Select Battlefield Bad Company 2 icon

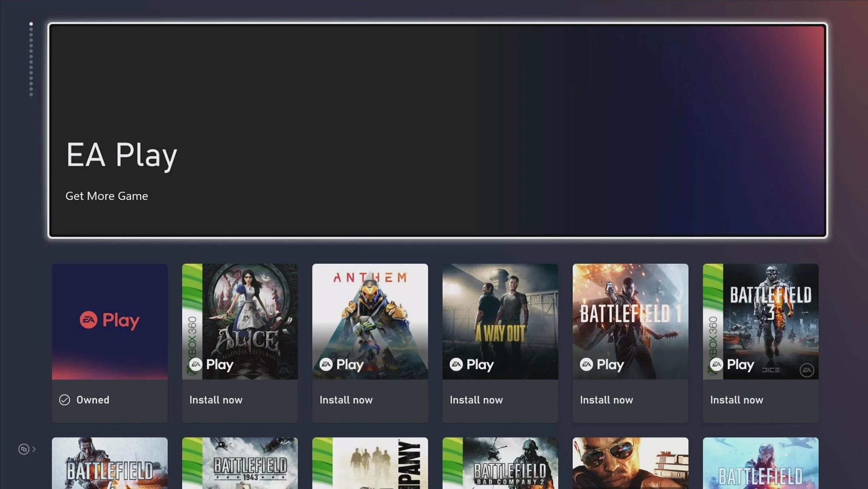coord(500,463)
